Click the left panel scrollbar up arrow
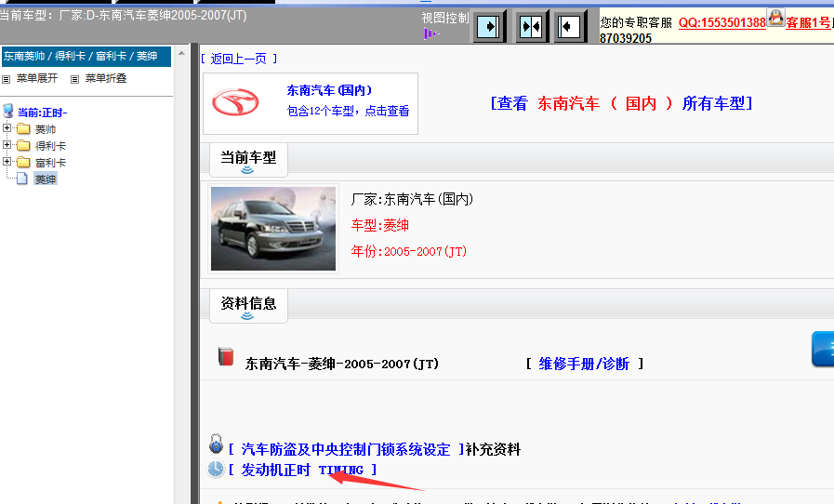 click(x=181, y=53)
